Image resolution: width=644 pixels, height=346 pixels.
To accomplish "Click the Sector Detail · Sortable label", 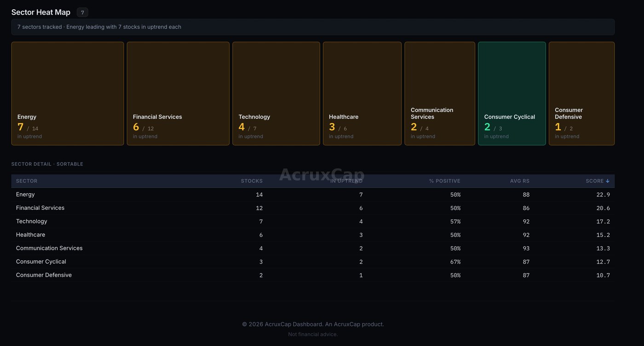I will [x=47, y=164].
